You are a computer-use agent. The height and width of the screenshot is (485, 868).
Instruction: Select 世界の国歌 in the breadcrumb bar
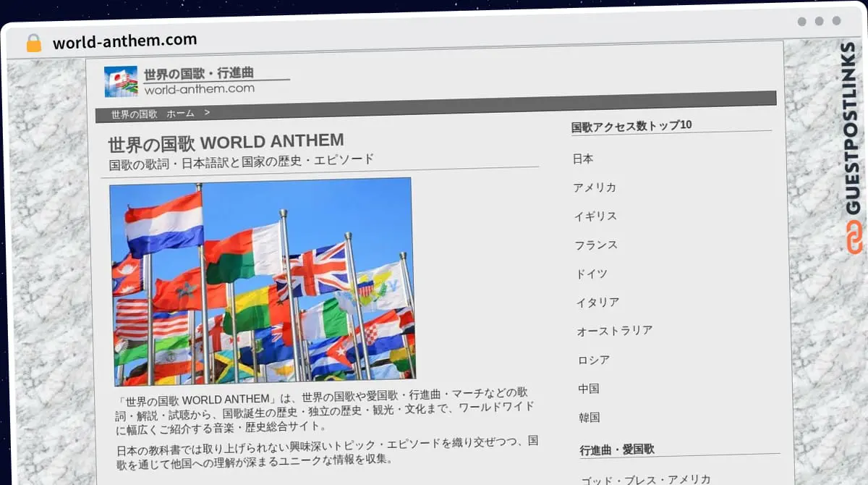(x=134, y=114)
